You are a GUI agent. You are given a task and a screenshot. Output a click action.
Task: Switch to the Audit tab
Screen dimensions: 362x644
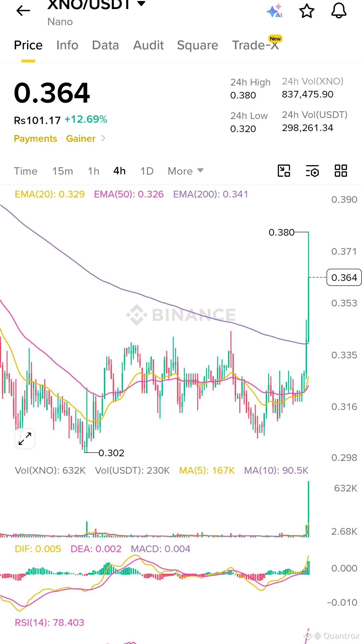tap(148, 45)
